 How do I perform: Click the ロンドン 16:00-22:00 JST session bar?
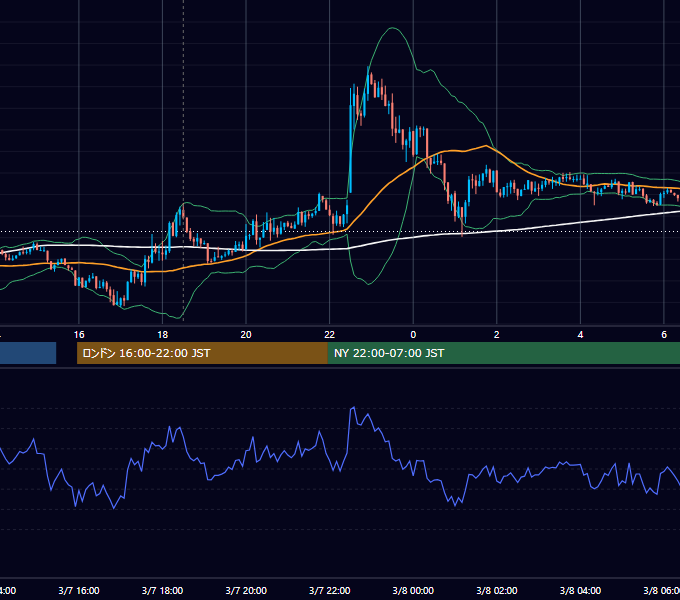pos(202,353)
